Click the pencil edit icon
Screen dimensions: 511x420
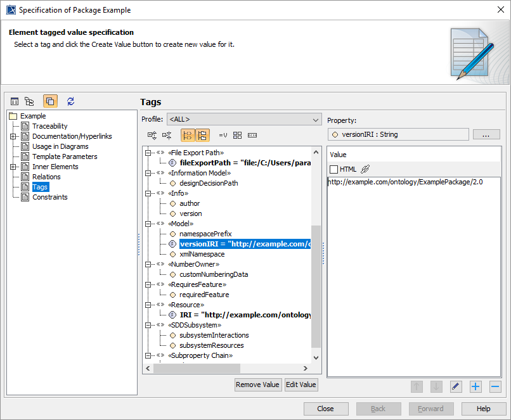[x=456, y=386]
